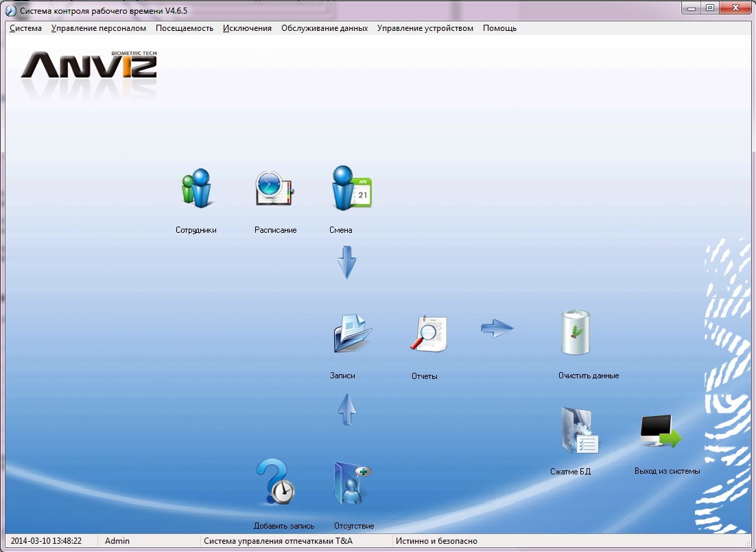
Task: Click the Отсутствие absence icon
Action: (353, 483)
